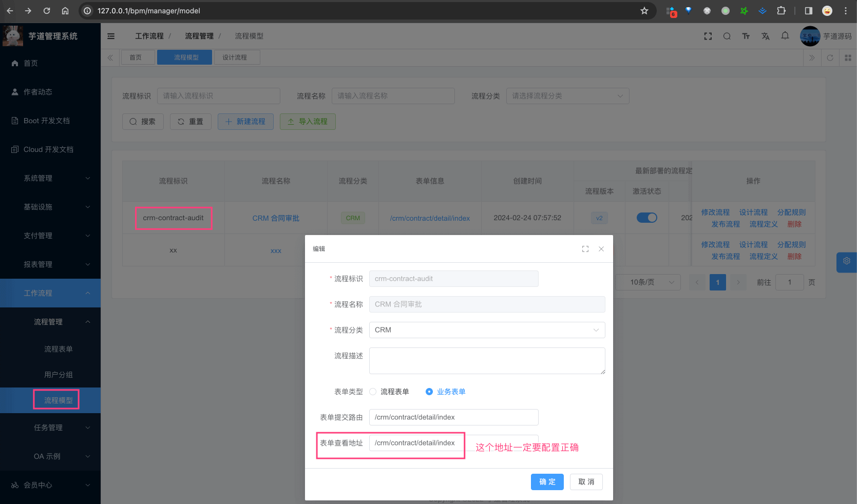The image size is (857, 504).
Task: Click the font size icon in header
Action: [746, 36]
